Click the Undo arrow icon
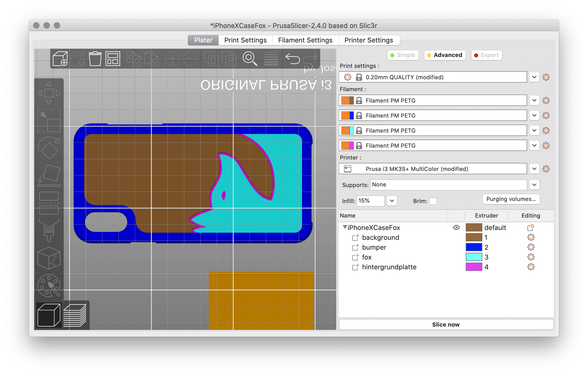 tap(292, 59)
